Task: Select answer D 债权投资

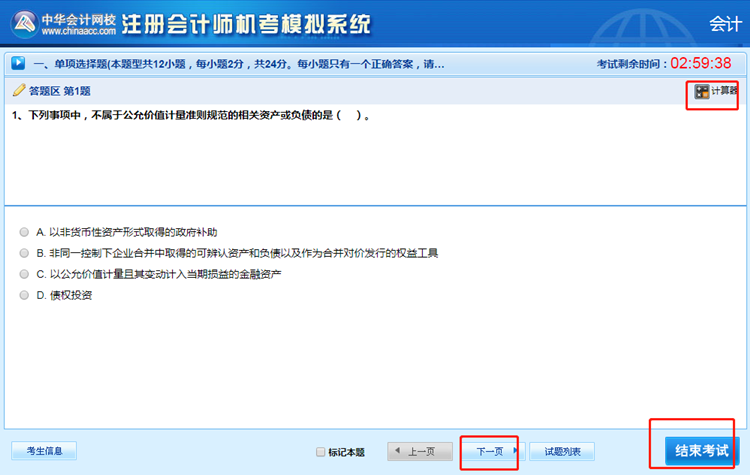Action: click(x=24, y=295)
